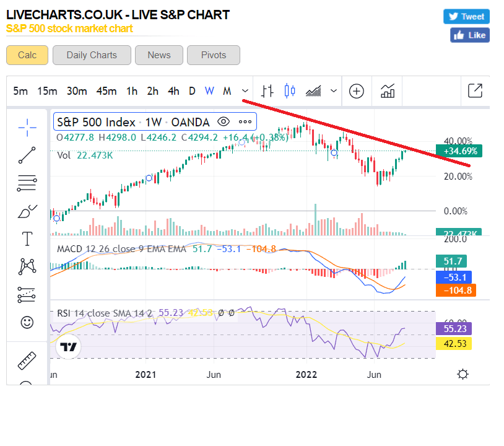Click the Calc button

[27, 55]
